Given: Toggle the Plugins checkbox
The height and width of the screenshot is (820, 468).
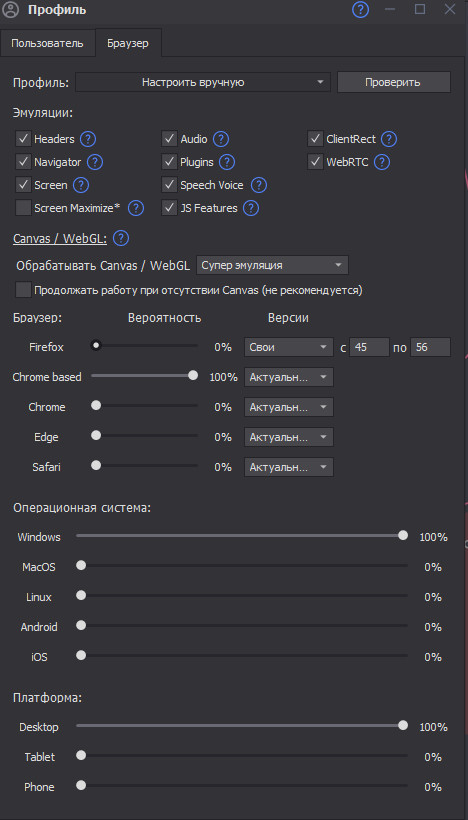Looking at the screenshot, I should (169, 162).
